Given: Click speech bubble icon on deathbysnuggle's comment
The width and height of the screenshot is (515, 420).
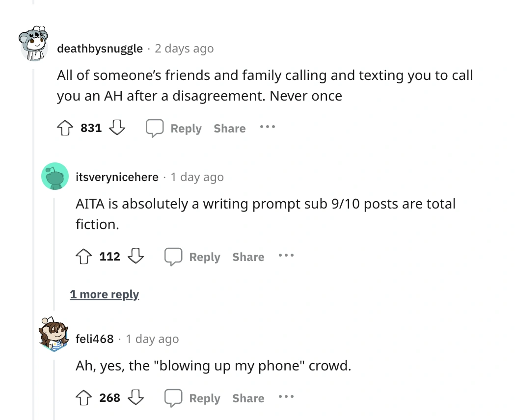Looking at the screenshot, I should click(x=154, y=129).
